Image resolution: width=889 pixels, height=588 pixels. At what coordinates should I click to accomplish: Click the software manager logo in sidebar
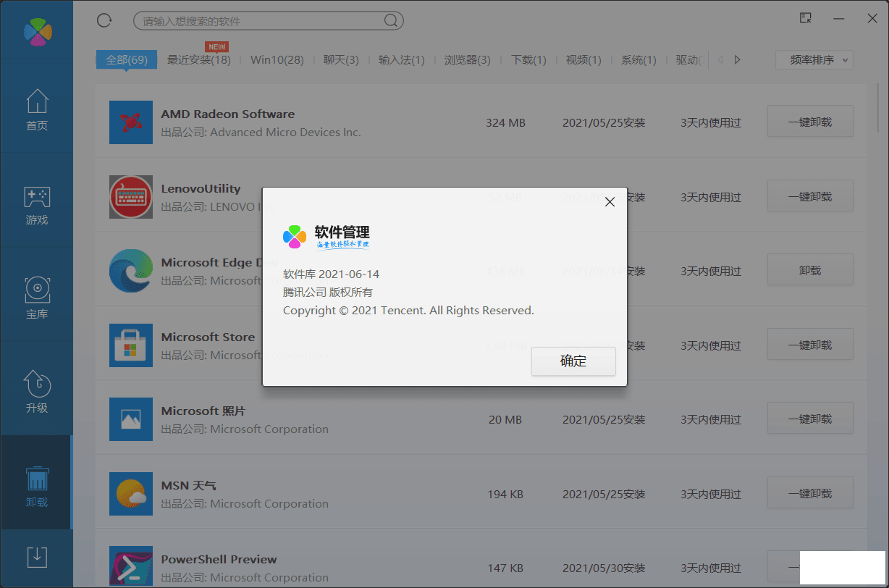tap(38, 31)
